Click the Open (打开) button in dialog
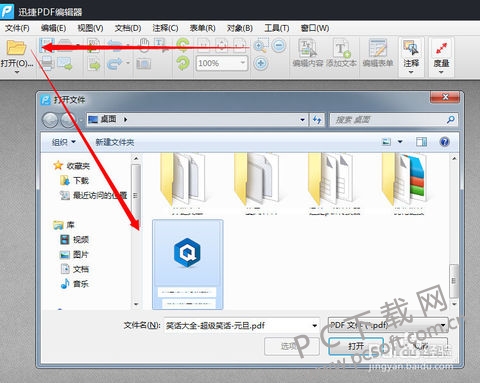480x383 pixels. pos(356,346)
